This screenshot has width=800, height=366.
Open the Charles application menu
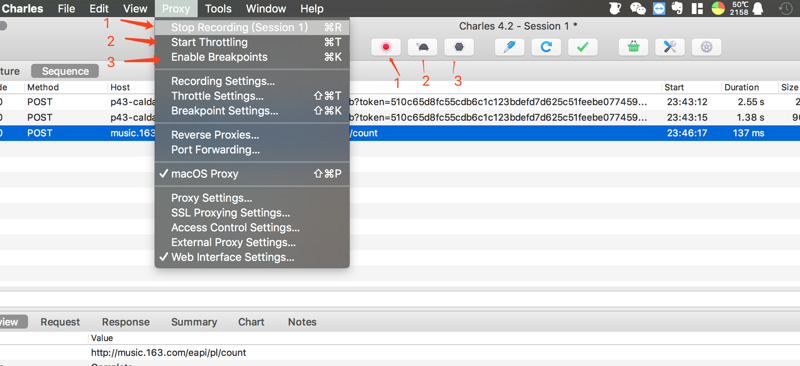(22, 9)
